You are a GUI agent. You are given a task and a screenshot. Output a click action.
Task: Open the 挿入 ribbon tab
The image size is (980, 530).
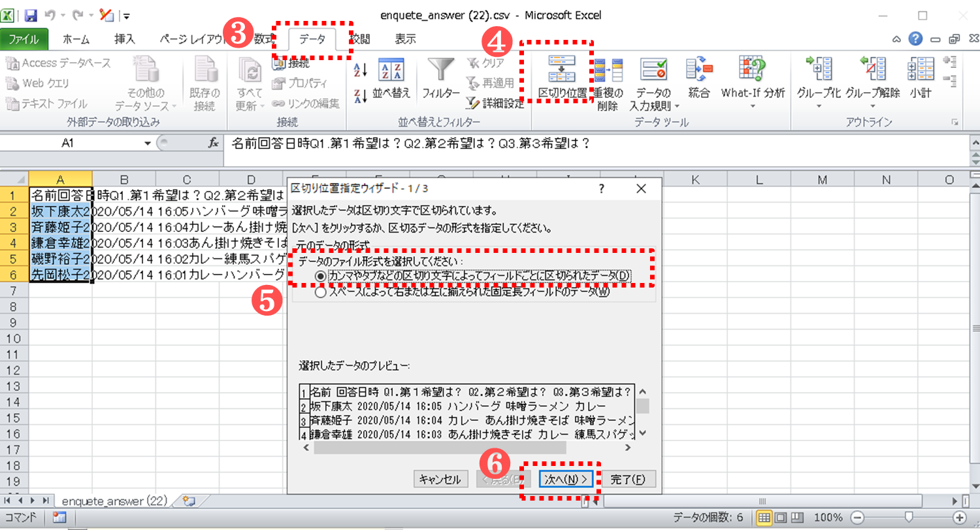click(x=124, y=39)
